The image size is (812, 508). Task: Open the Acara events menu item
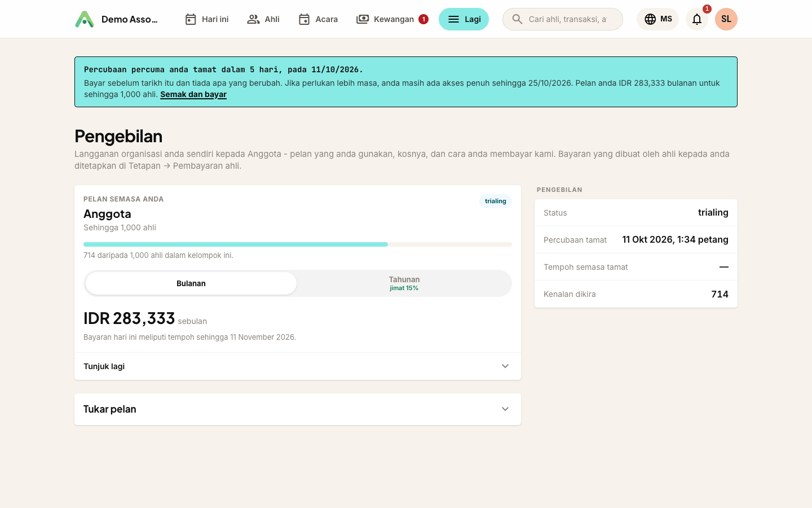318,19
